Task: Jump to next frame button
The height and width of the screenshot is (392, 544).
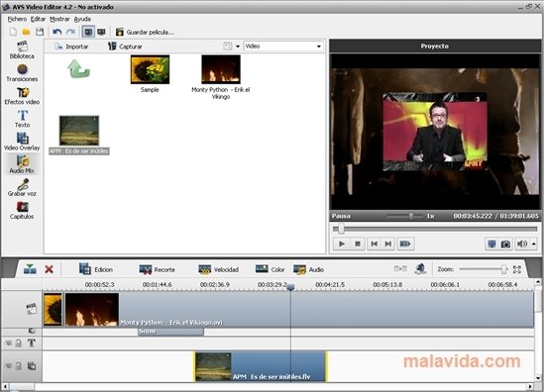Action: coord(387,244)
